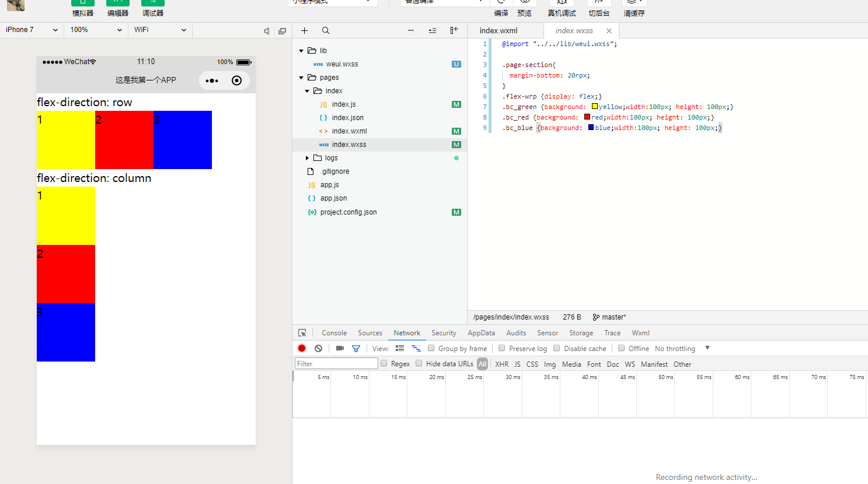This screenshot has height=484, width=868.
Task: Click the yellow color swatch in code
Action: point(595,107)
